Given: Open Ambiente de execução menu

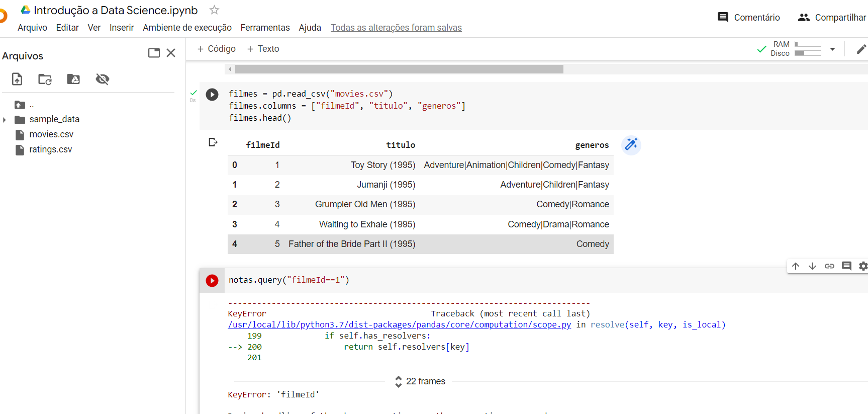Looking at the screenshot, I should coord(187,28).
